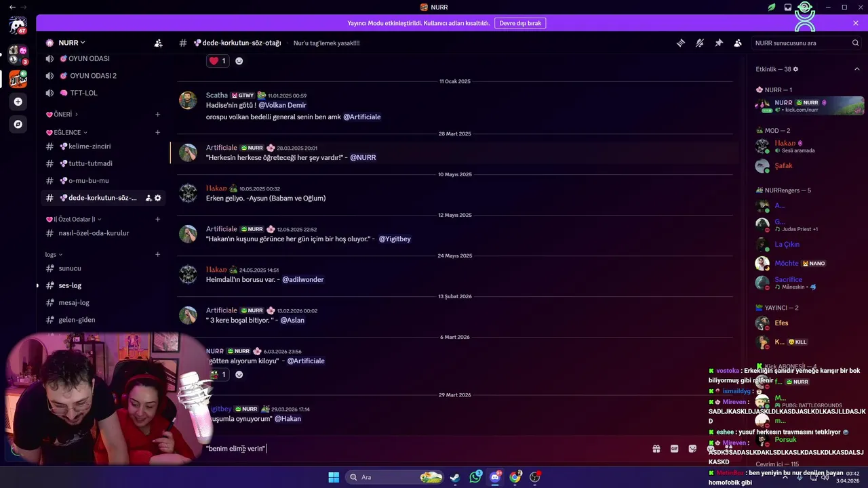Close the Yayıncı Modu purple banner

point(856,23)
